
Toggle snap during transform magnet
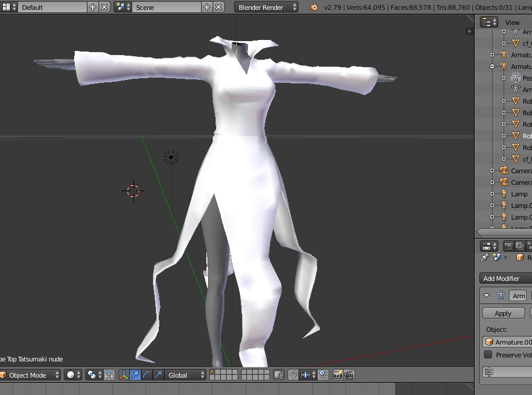(x=293, y=375)
